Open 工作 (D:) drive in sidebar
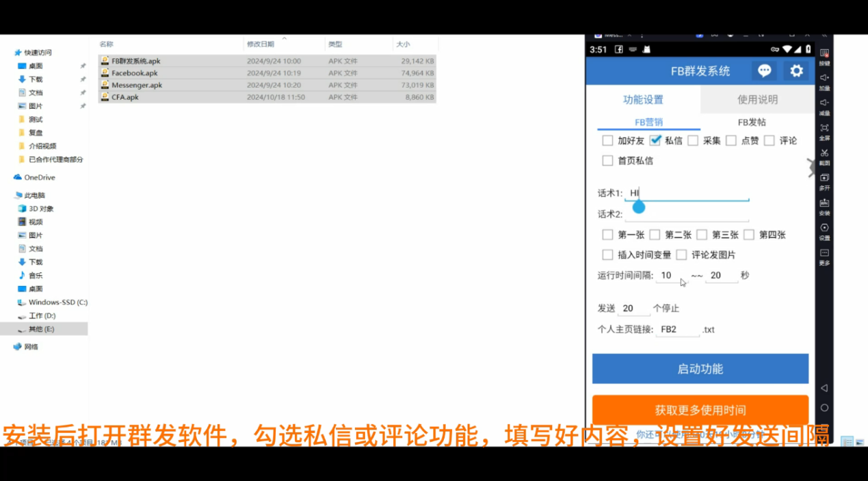868x481 pixels. (36, 315)
